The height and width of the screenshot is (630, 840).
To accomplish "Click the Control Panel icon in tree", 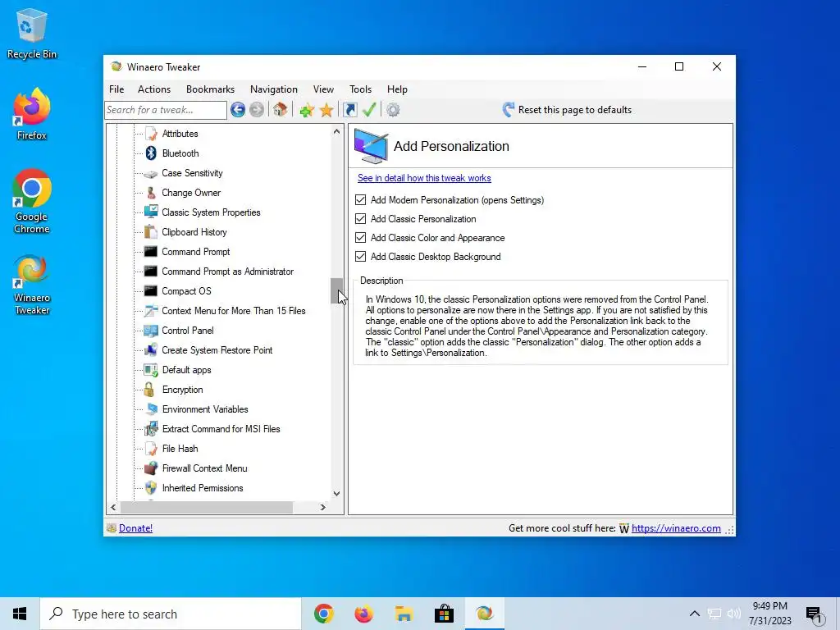I will (151, 331).
